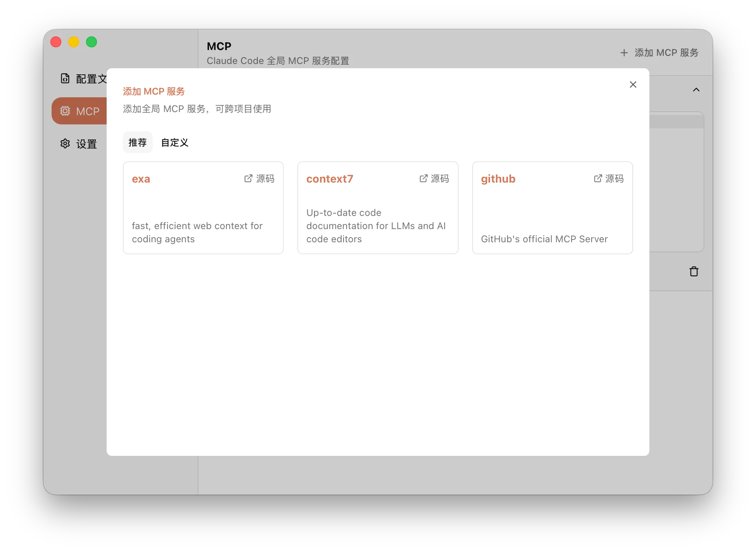
Task: Click the 源码 link on exa card
Action: [265, 179]
